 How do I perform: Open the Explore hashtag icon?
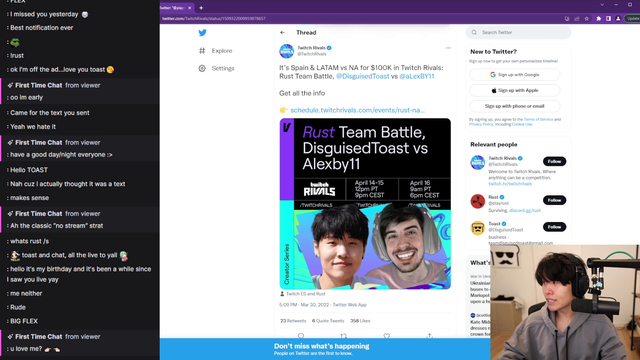pyautogui.click(x=202, y=51)
